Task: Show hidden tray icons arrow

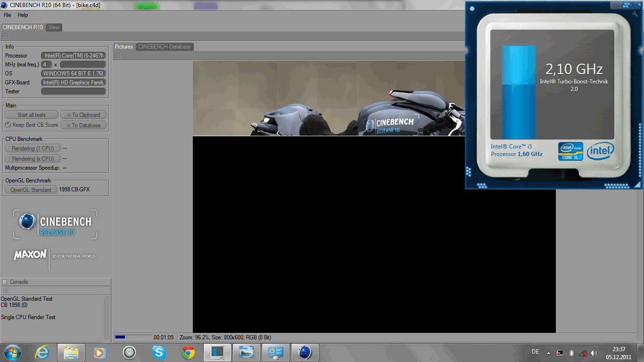Action: coord(548,353)
